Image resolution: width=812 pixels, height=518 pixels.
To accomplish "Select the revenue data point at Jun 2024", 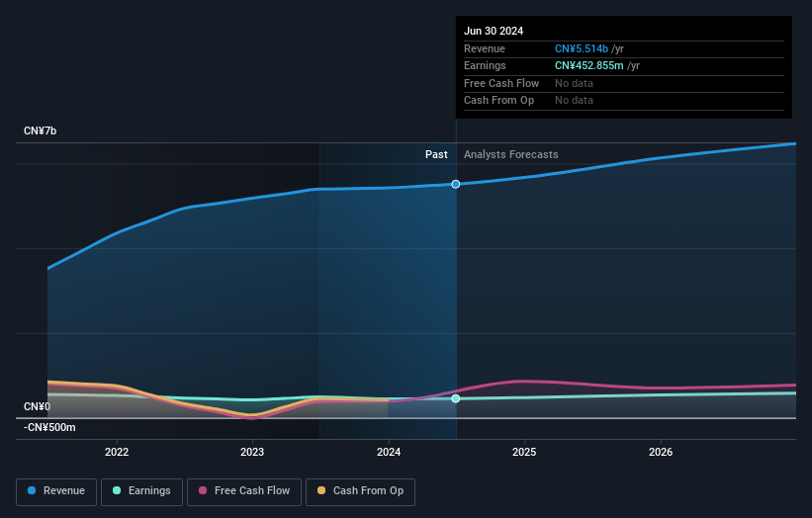I will pyautogui.click(x=456, y=184).
